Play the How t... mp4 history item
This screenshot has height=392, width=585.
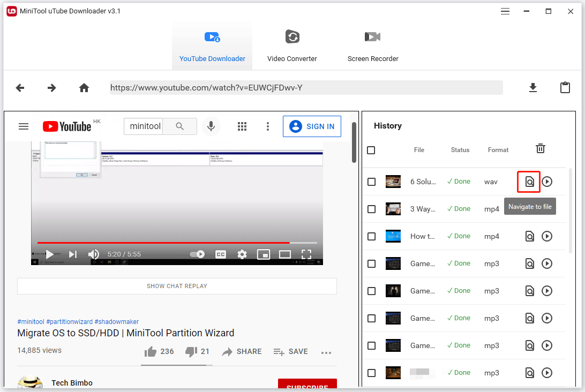click(547, 236)
